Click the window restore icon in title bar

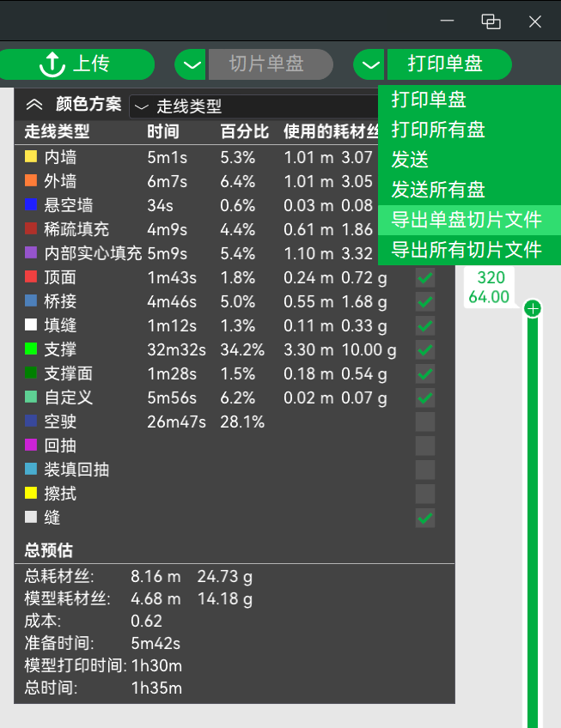tap(491, 21)
